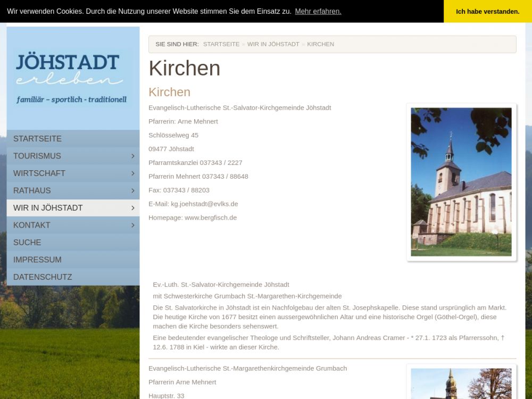The image size is (532, 399).
Task: Expand the Wirtschaft submenu chevron
Action: [x=132, y=173]
